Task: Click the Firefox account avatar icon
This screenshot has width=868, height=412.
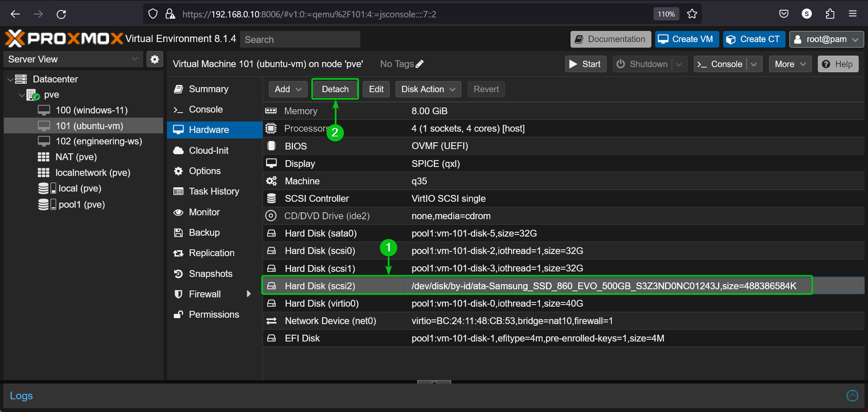Action: point(807,14)
